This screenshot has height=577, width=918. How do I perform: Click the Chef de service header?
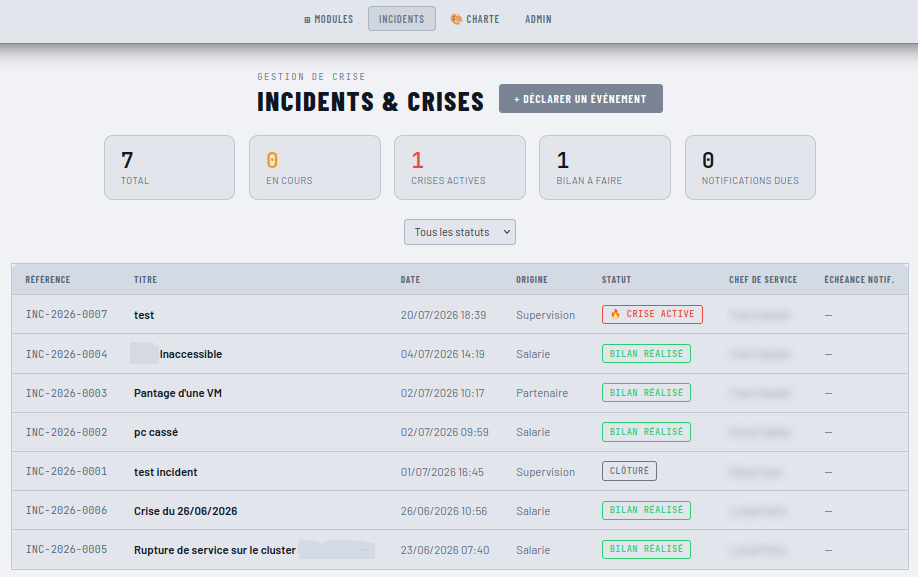[763, 280]
